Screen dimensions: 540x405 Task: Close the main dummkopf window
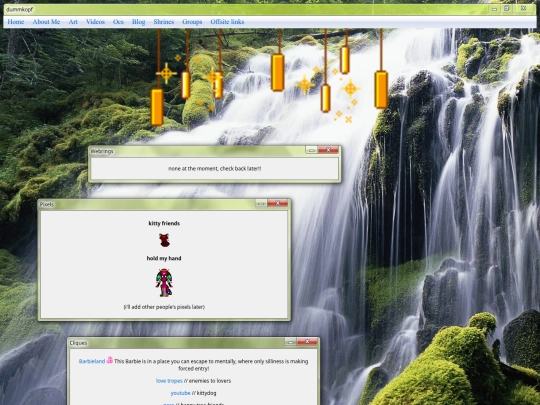pos(523,9)
